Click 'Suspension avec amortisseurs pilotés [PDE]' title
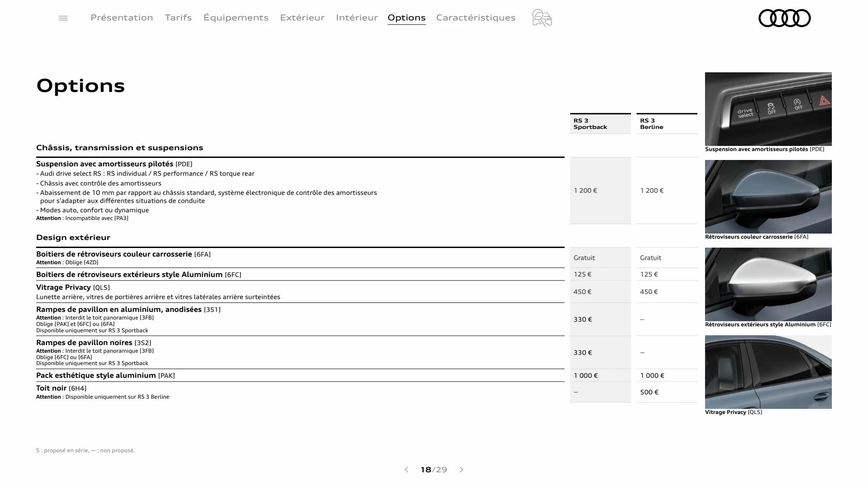This screenshot has height=488, width=868. tap(114, 164)
